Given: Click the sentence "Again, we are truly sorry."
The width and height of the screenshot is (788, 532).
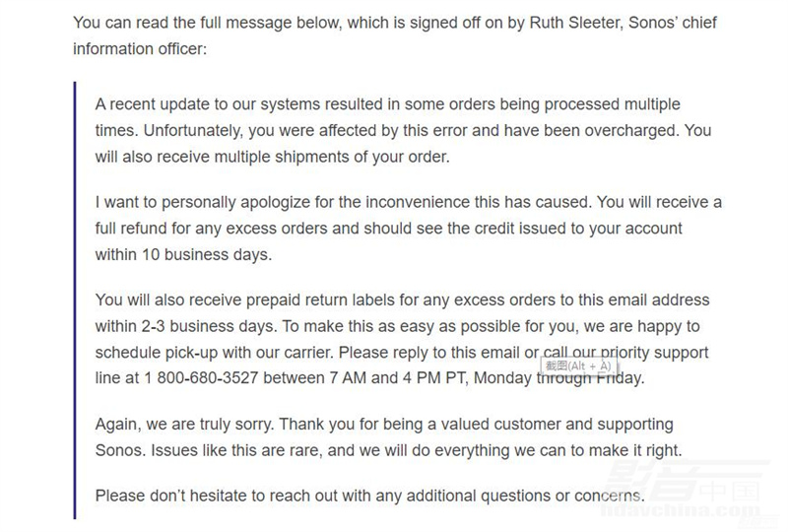Looking at the screenshot, I should 184,424.
